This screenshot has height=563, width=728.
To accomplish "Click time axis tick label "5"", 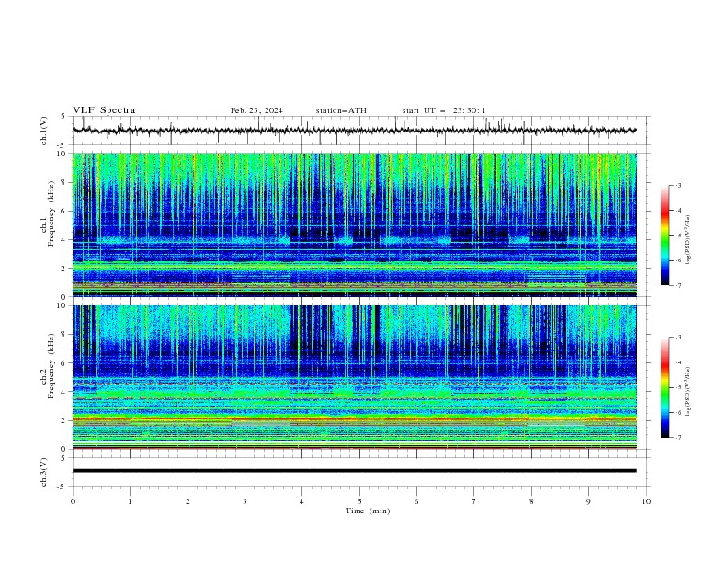I will (359, 501).
